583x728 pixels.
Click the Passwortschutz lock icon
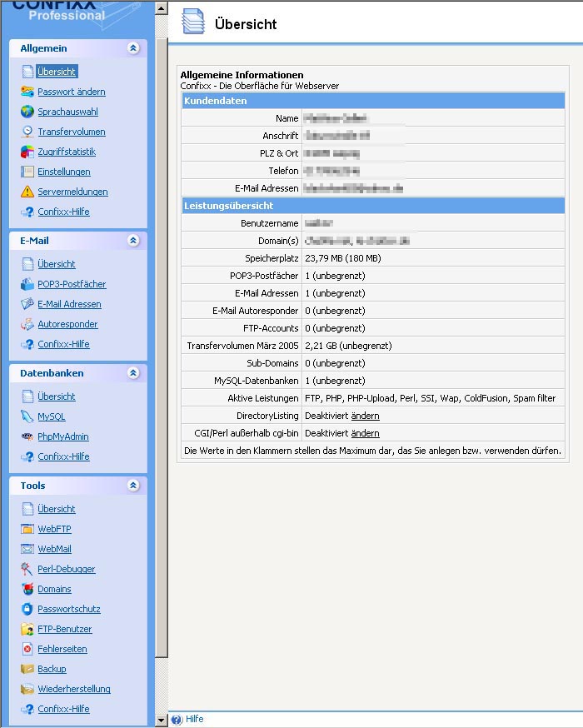[x=27, y=609]
